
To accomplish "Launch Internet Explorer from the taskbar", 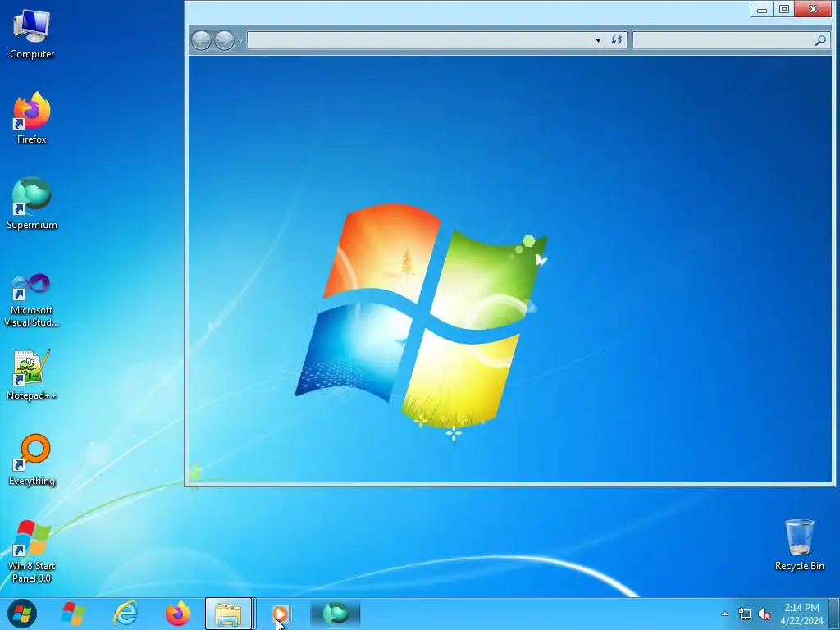I will 126,614.
